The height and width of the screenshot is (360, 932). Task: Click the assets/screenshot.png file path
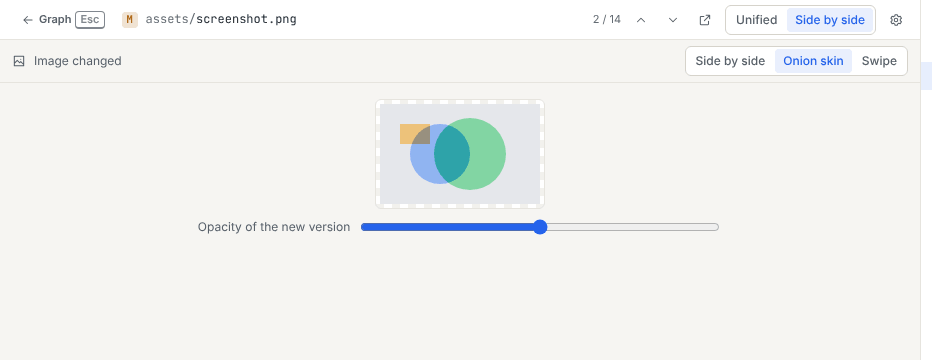point(221,20)
